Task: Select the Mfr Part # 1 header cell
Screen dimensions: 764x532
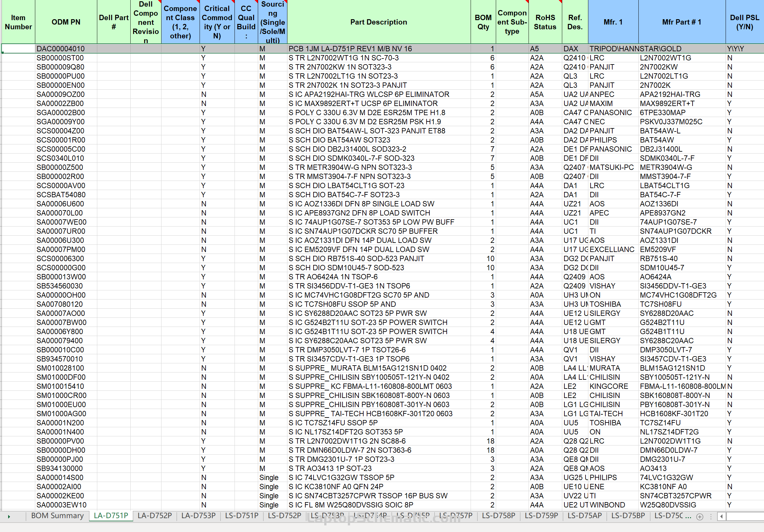Action: (682, 22)
